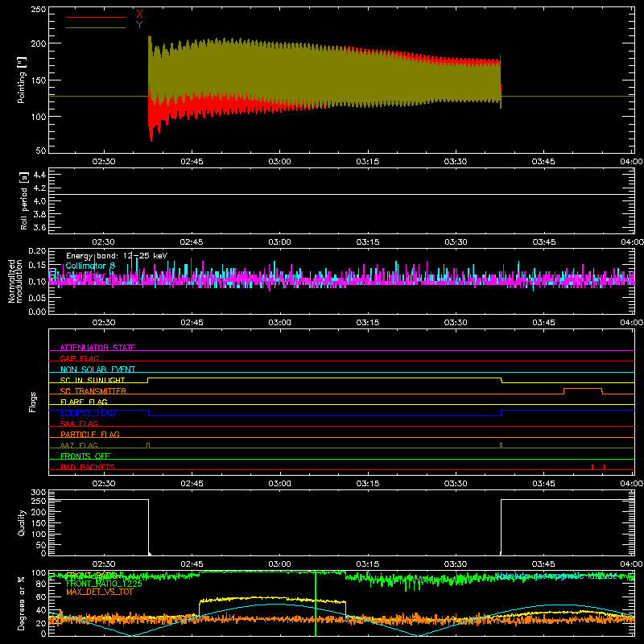Click the red X legend line
Screen dimensions: 644x644
pyautogui.click(x=96, y=17)
